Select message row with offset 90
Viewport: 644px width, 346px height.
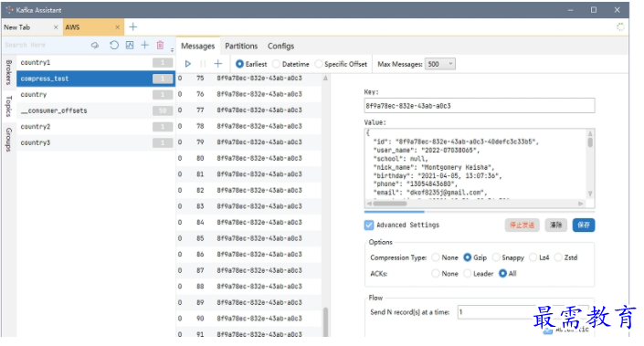coord(249,318)
